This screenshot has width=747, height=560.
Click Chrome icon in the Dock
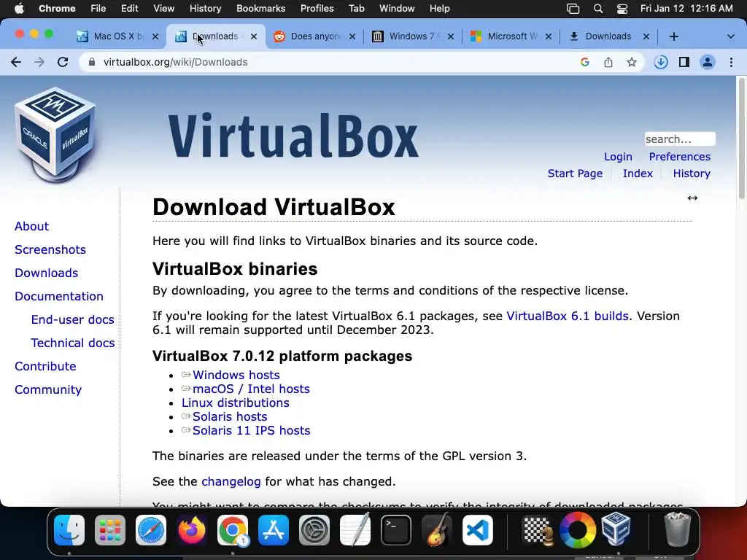pos(233,529)
